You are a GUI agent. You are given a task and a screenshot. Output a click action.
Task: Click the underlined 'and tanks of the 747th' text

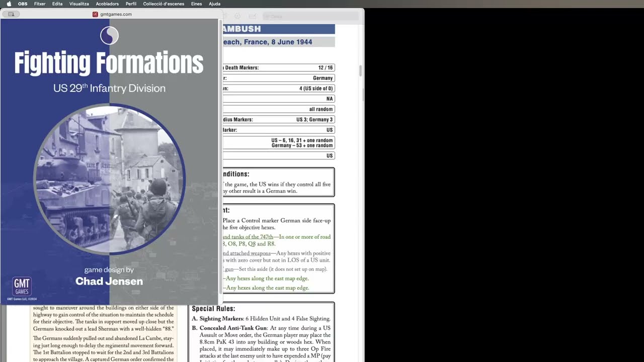248,237
